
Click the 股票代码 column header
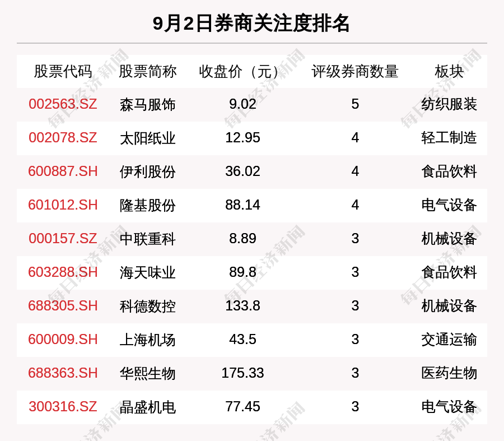click(x=63, y=71)
